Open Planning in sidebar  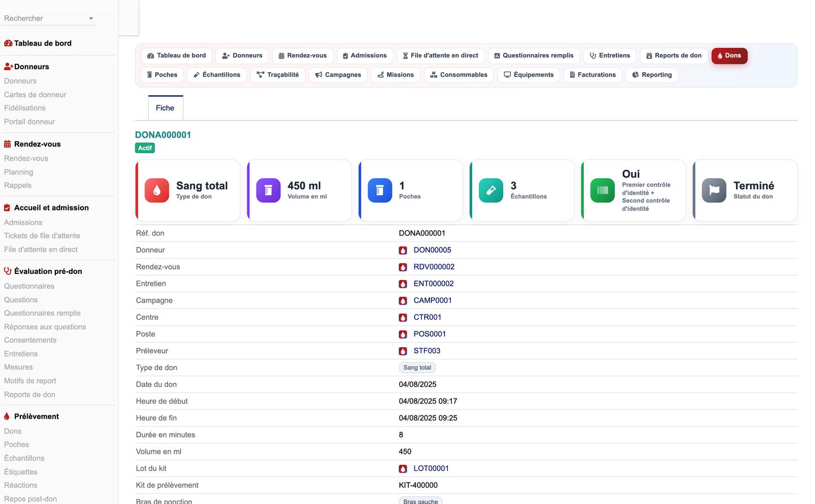pos(19,173)
